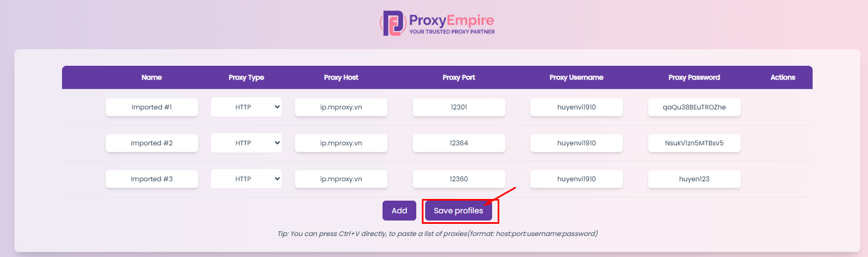Click the Save profiles button
The width and height of the screenshot is (868, 257).
[458, 211]
